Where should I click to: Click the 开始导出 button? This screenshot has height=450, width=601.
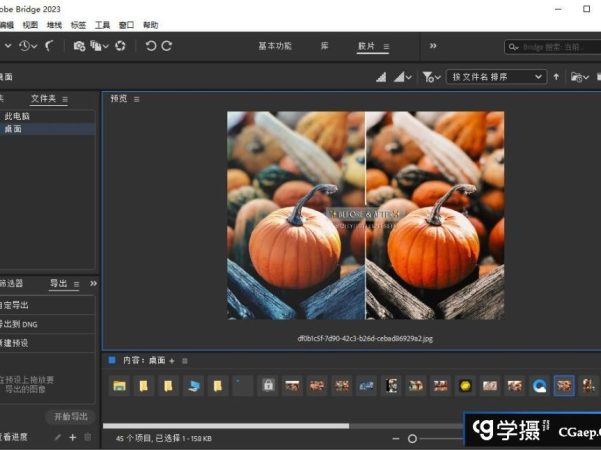(71, 417)
